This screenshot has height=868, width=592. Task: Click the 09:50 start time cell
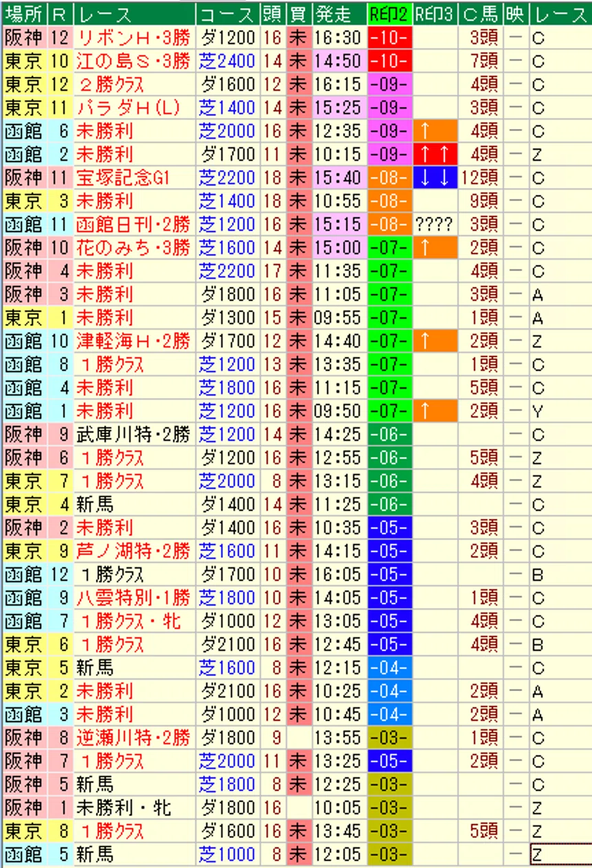click(339, 411)
